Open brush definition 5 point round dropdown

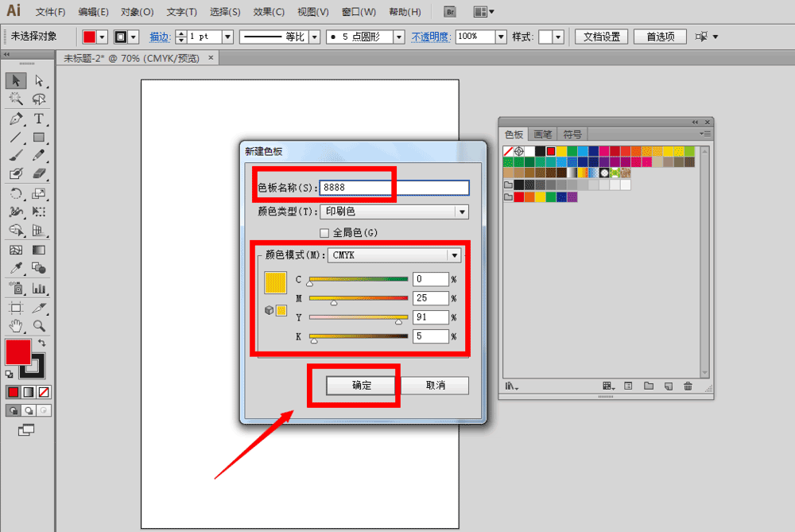click(399, 37)
